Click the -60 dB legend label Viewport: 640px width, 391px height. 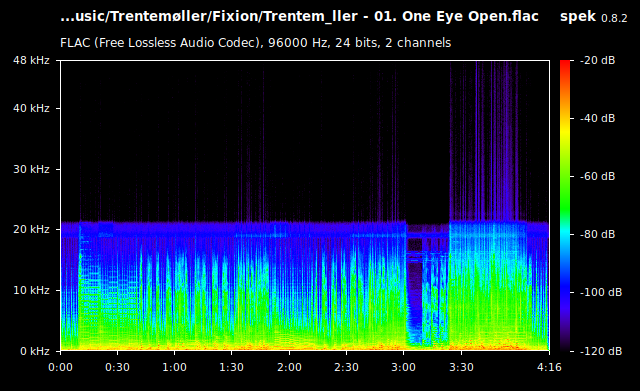[598, 176]
